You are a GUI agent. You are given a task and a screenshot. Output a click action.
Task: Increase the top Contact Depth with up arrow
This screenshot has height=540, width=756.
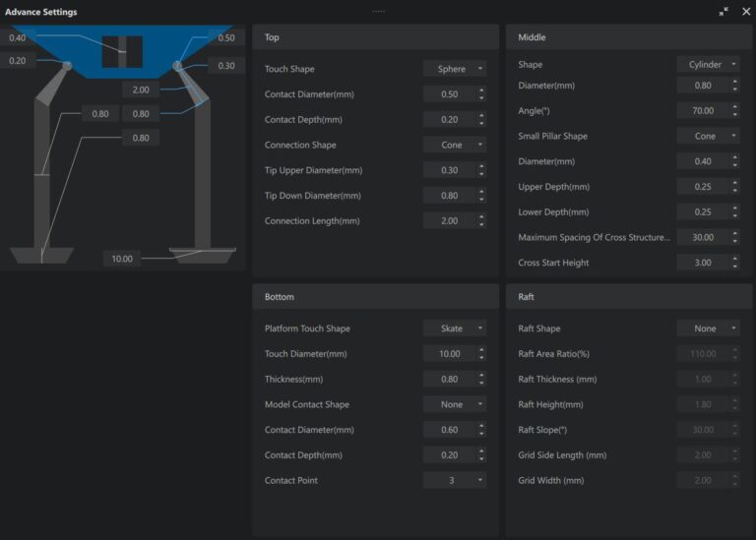(481, 116)
